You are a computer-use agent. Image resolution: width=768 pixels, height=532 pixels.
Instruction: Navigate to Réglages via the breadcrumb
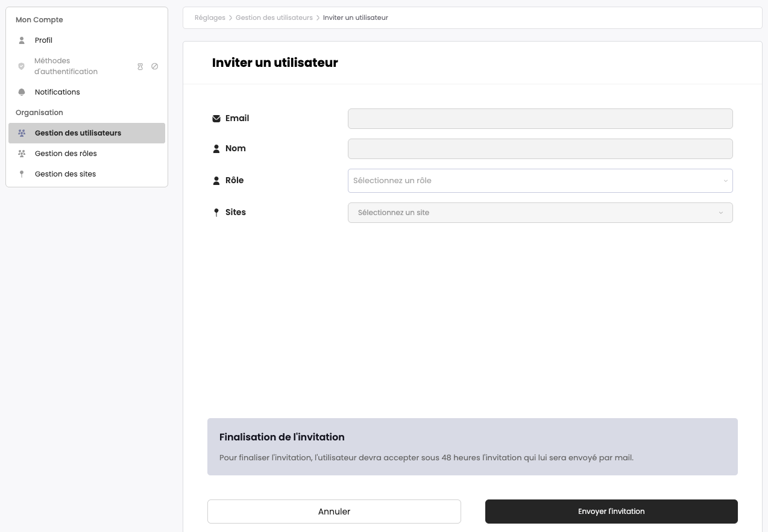click(x=210, y=17)
